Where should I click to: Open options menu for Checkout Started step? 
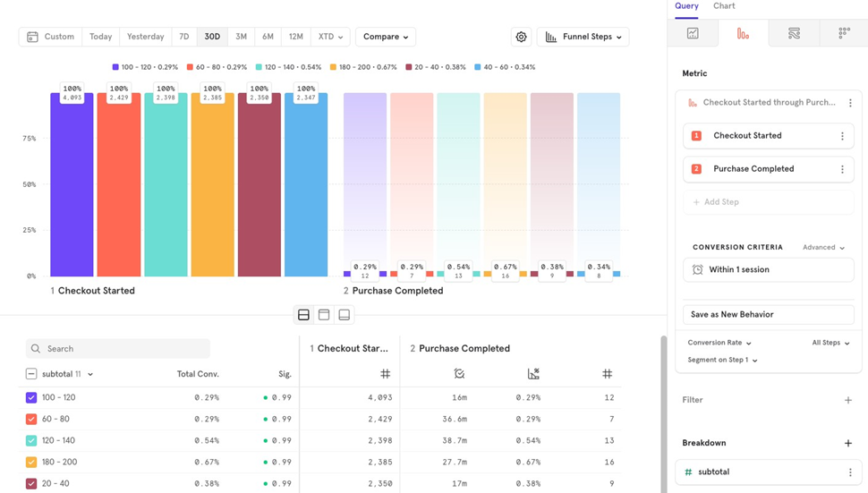coord(842,136)
